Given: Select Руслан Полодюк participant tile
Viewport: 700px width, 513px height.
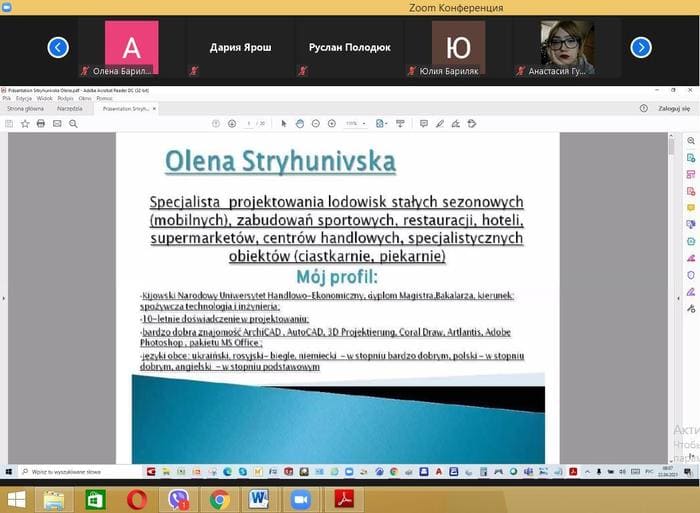Looking at the screenshot, I should pyautogui.click(x=350, y=48).
